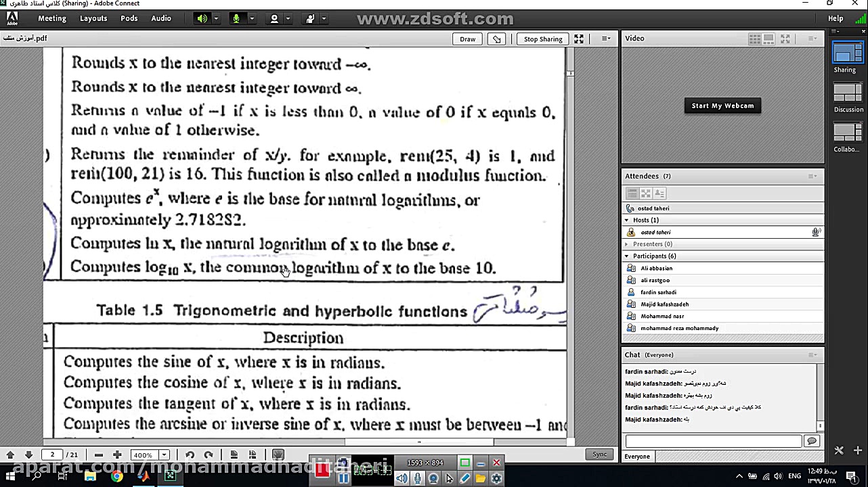The height and width of the screenshot is (487, 868).
Task: Click the chat message input field
Action: [713, 441]
